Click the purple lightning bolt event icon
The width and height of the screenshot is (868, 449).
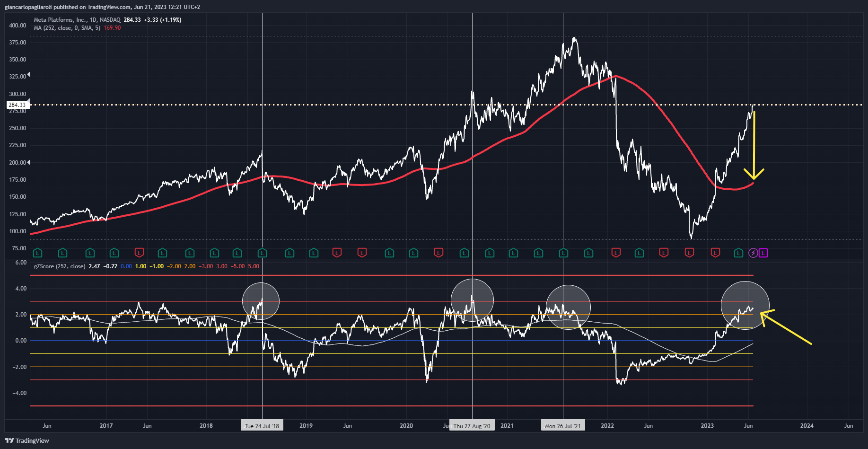753,253
